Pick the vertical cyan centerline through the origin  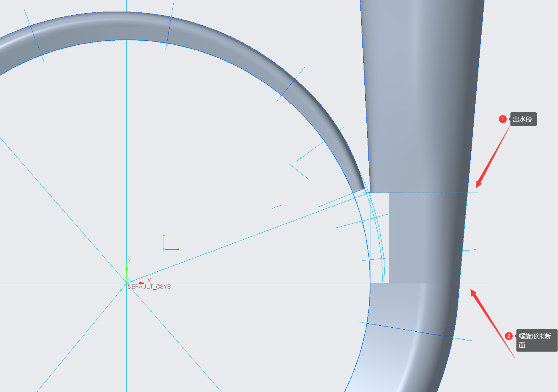tap(126, 160)
